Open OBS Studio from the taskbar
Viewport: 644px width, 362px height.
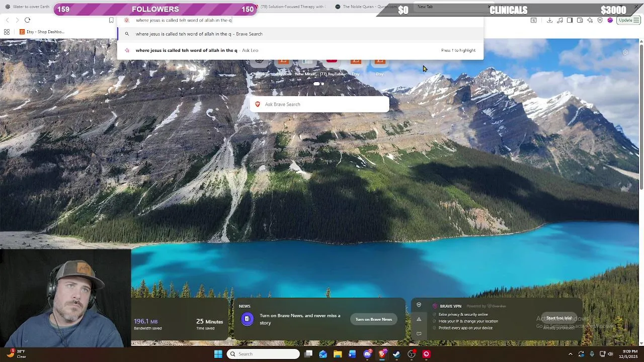point(412,354)
